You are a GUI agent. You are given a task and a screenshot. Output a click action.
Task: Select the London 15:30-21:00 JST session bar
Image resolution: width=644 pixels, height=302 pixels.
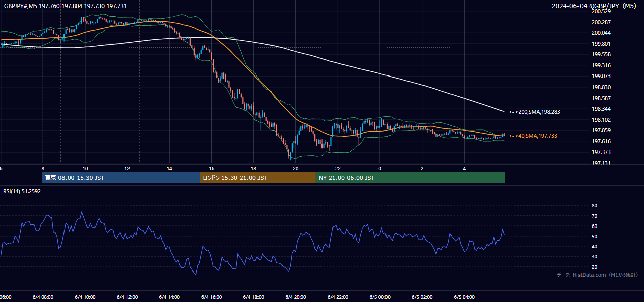258,178
